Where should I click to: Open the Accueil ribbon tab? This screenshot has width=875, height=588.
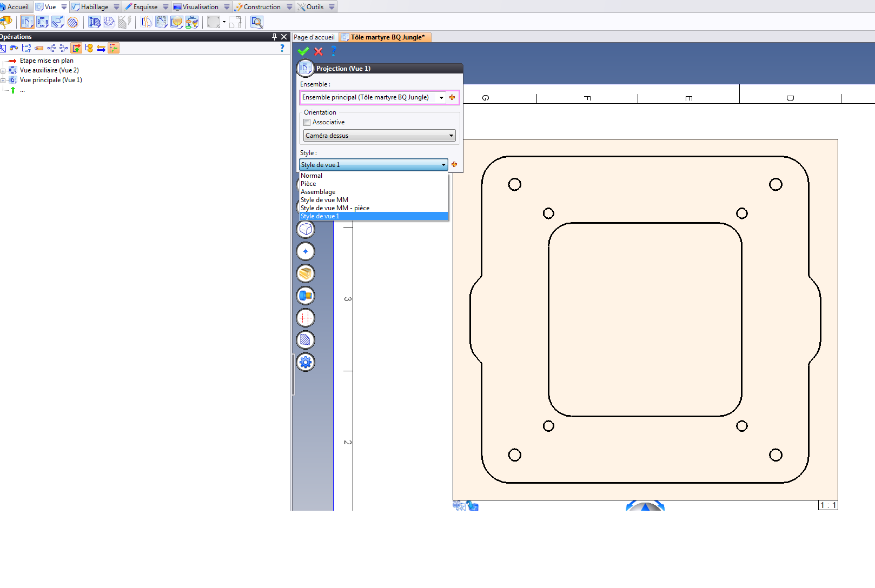(15, 7)
